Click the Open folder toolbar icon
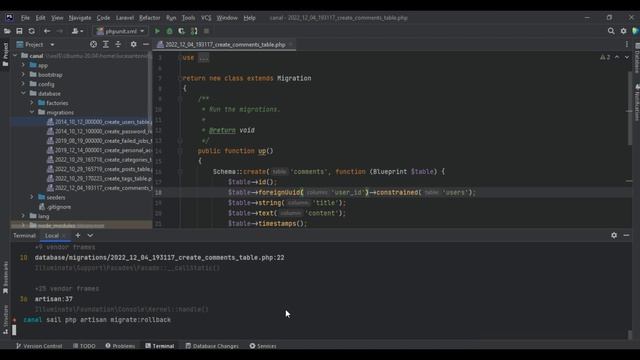640x360 pixels. 7,31
